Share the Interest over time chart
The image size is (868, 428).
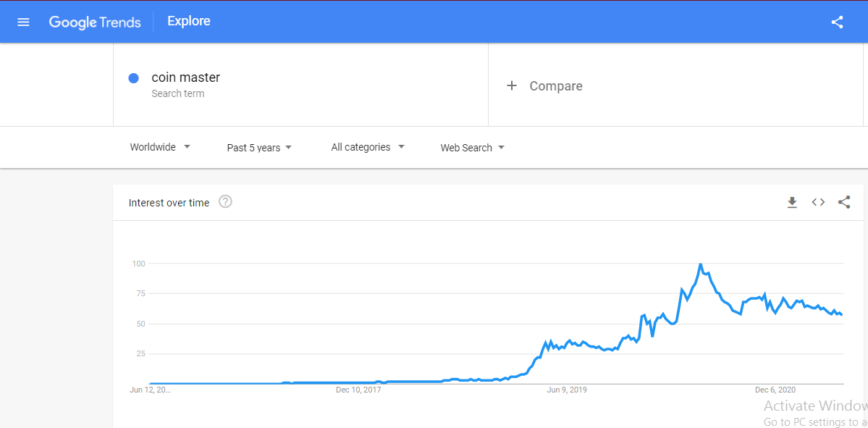(x=843, y=202)
